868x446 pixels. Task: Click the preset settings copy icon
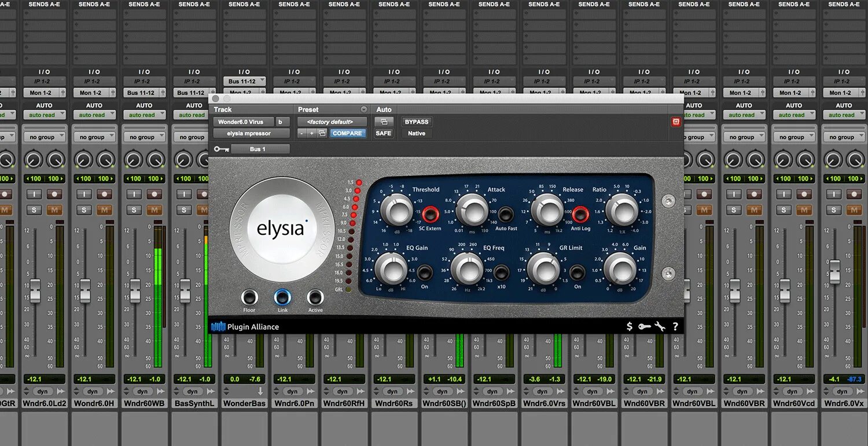(322, 133)
